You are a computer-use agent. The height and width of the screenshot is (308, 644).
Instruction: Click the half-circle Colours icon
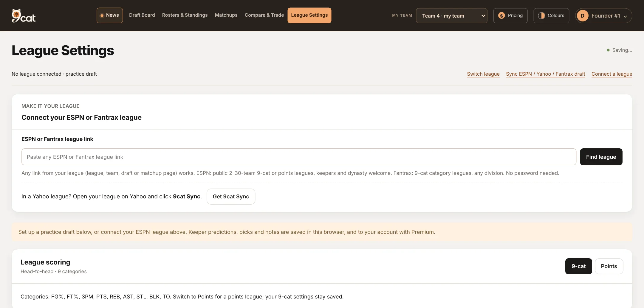click(541, 15)
